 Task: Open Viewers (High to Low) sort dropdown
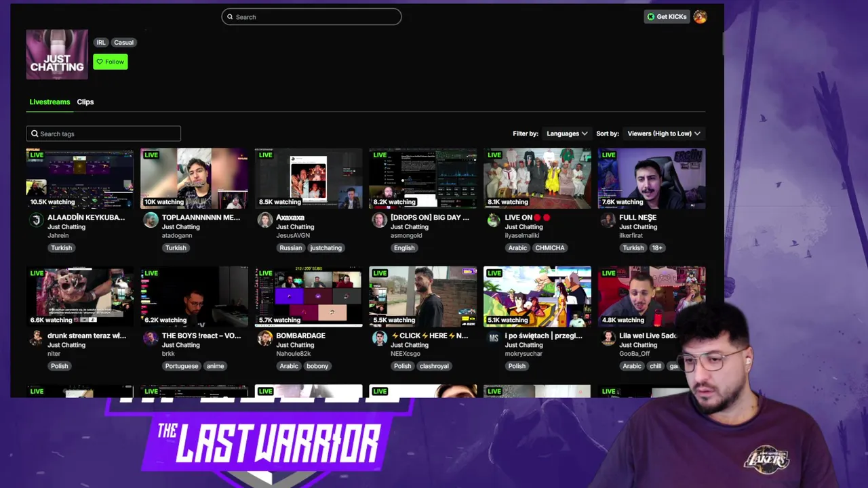(x=664, y=134)
